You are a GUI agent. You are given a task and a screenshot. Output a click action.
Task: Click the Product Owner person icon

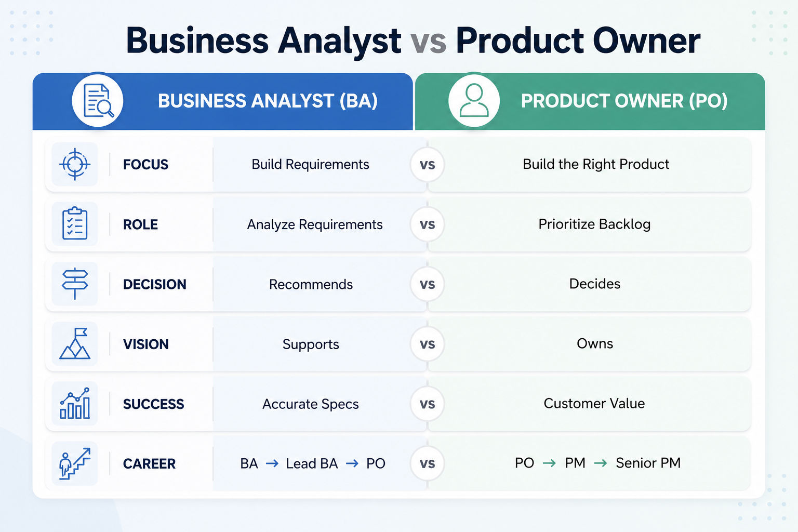[x=474, y=101]
